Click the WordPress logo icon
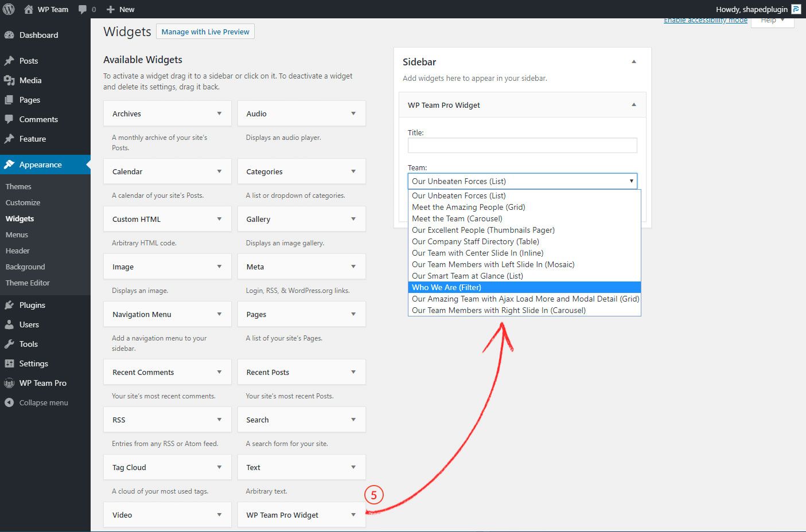The width and height of the screenshot is (806, 532). click(x=9, y=9)
